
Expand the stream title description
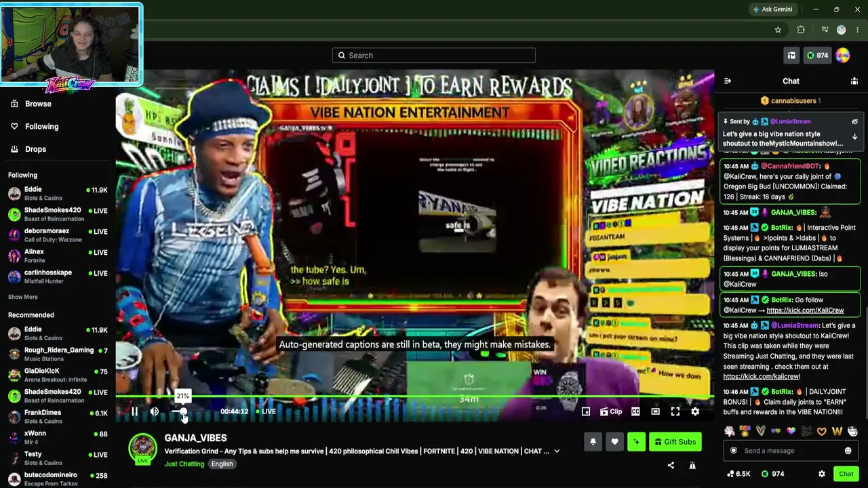pyautogui.click(x=557, y=451)
